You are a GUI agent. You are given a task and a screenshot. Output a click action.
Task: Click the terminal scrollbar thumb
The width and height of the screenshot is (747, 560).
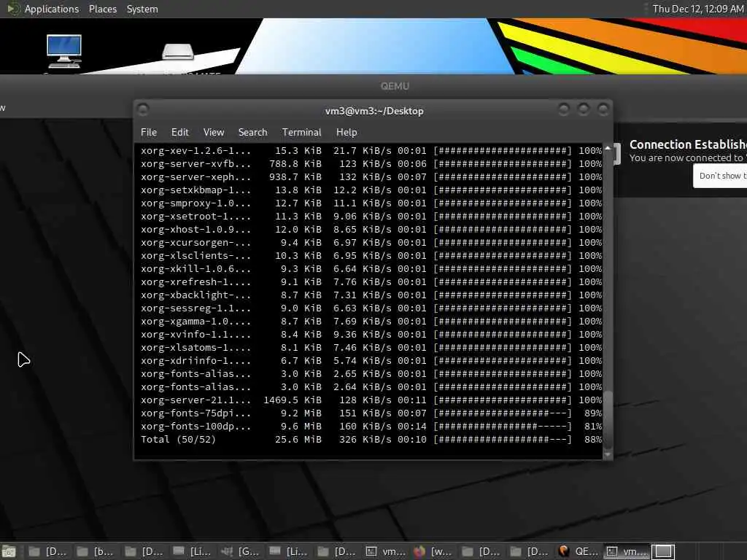[608, 419]
